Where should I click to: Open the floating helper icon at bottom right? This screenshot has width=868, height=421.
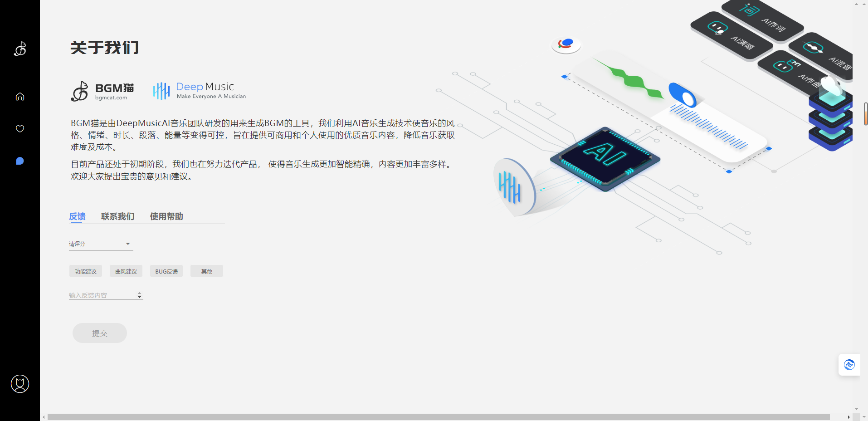(x=849, y=365)
